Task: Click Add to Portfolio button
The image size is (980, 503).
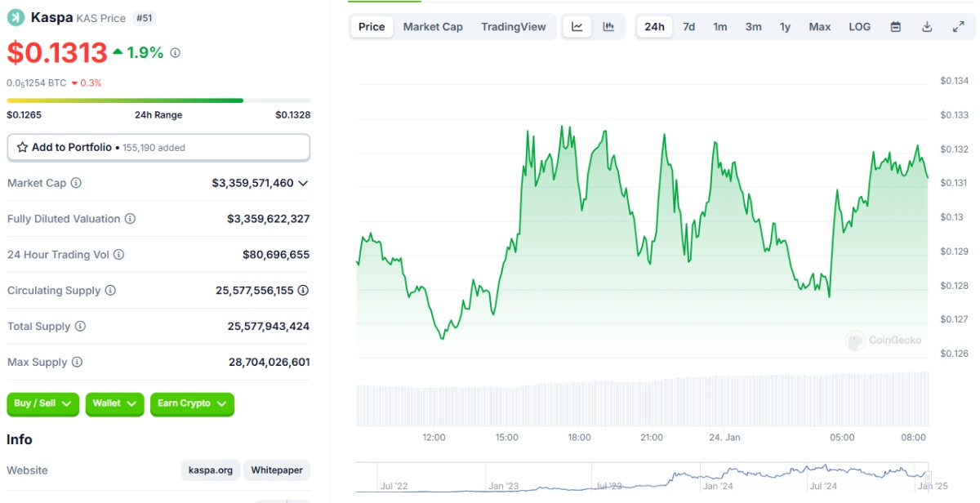Action: point(158,148)
